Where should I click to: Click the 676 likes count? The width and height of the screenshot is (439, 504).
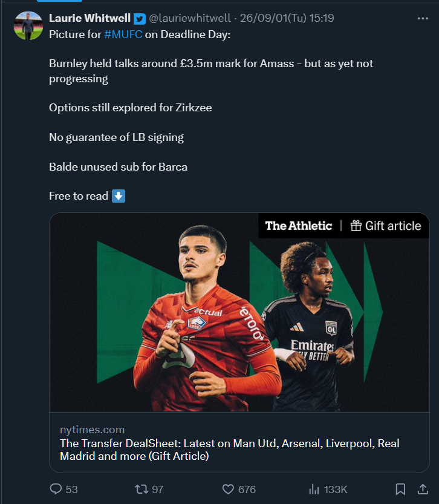click(247, 489)
